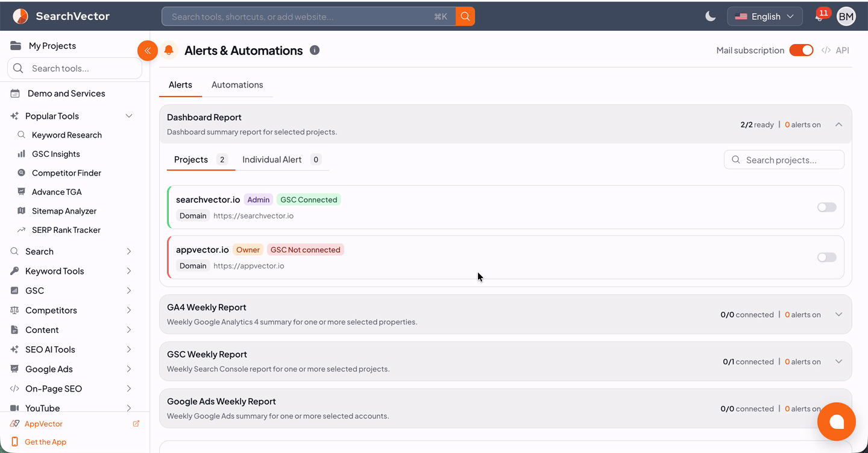
Task: Select the Projects sub-tab
Action: pyautogui.click(x=201, y=160)
